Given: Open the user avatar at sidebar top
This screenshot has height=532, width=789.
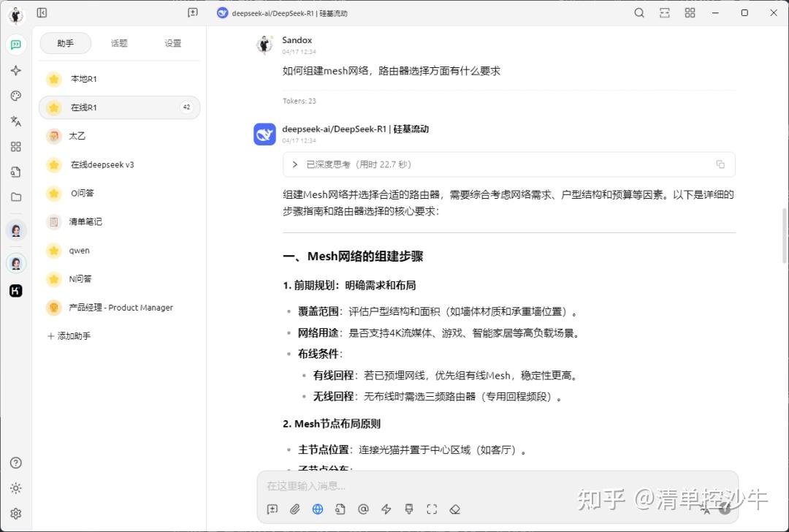Looking at the screenshot, I should coord(16,15).
